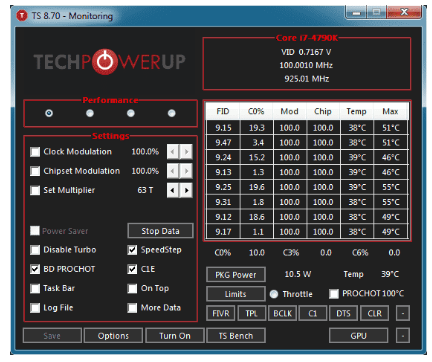Decrease Set Multiplier with left arrow
The height and width of the screenshot is (362, 432).
click(x=172, y=190)
